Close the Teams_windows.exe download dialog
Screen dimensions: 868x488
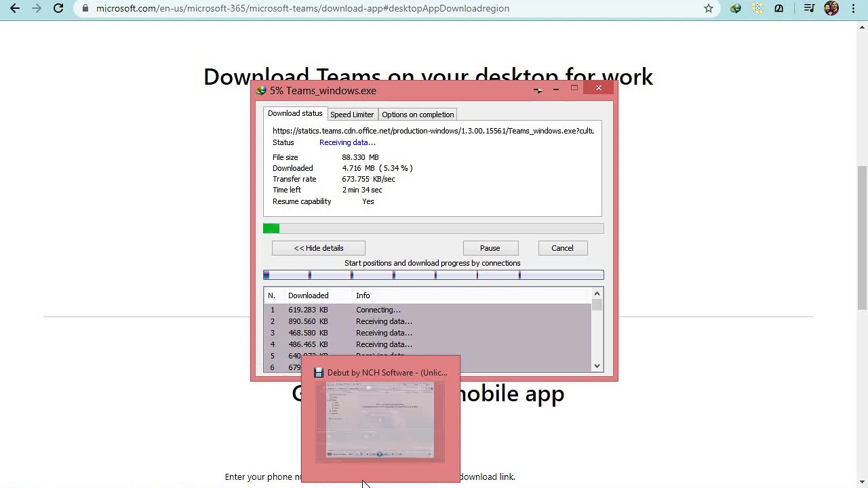(x=599, y=88)
